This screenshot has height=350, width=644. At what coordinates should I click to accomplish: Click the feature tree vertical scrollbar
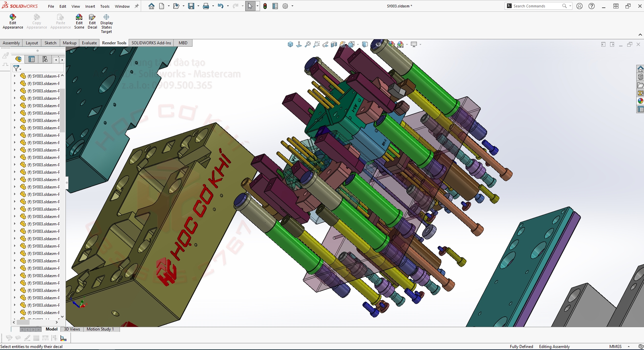pos(62,111)
